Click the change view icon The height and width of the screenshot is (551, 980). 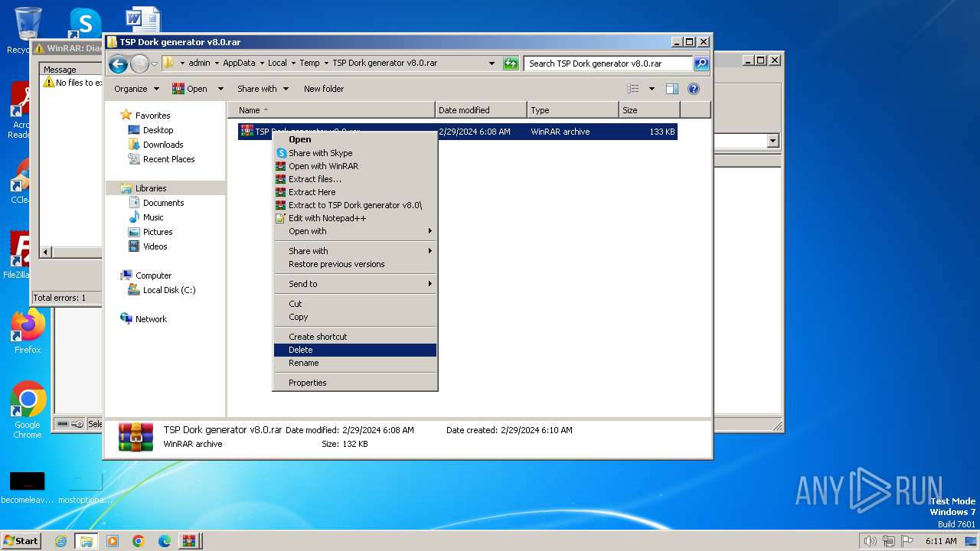[x=633, y=89]
